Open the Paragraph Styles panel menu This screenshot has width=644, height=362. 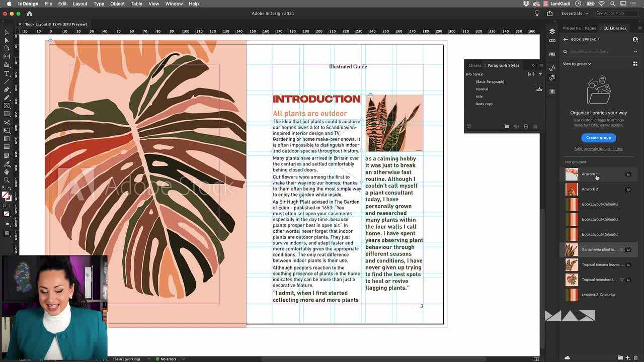click(x=541, y=65)
